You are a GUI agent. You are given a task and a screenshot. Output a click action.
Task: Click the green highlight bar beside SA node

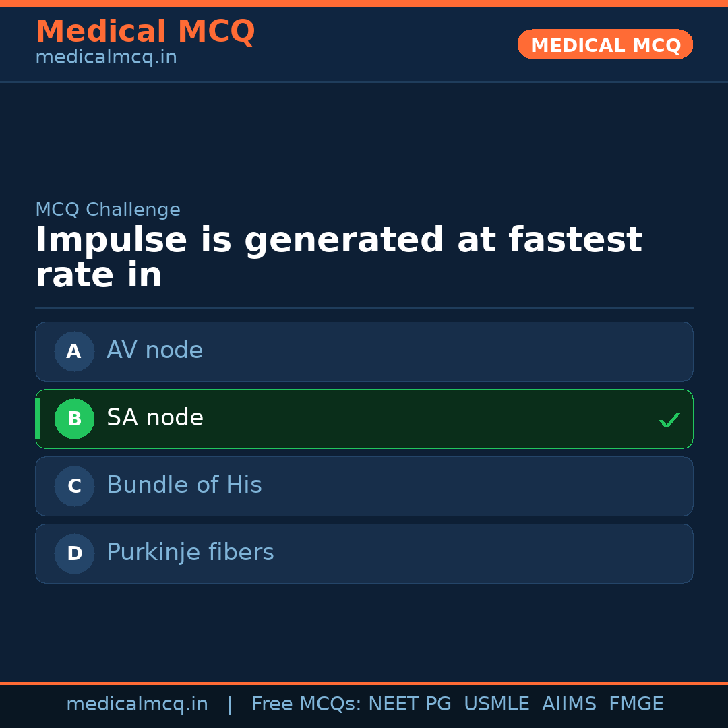pyautogui.click(x=38, y=419)
